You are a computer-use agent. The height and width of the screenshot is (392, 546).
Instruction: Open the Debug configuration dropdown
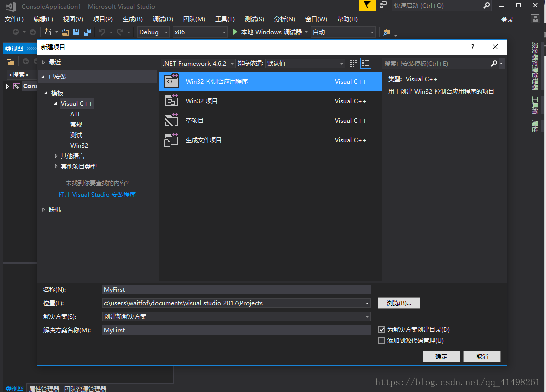(x=153, y=32)
